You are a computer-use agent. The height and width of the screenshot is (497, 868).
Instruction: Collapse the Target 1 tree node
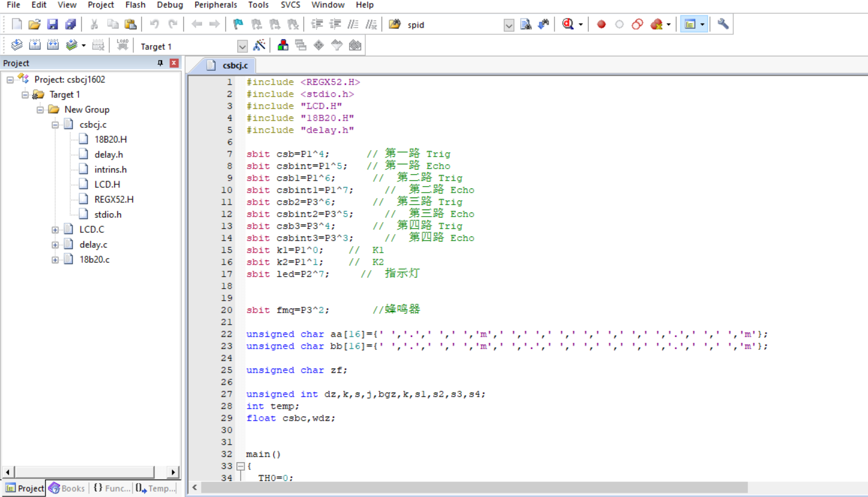(25, 94)
